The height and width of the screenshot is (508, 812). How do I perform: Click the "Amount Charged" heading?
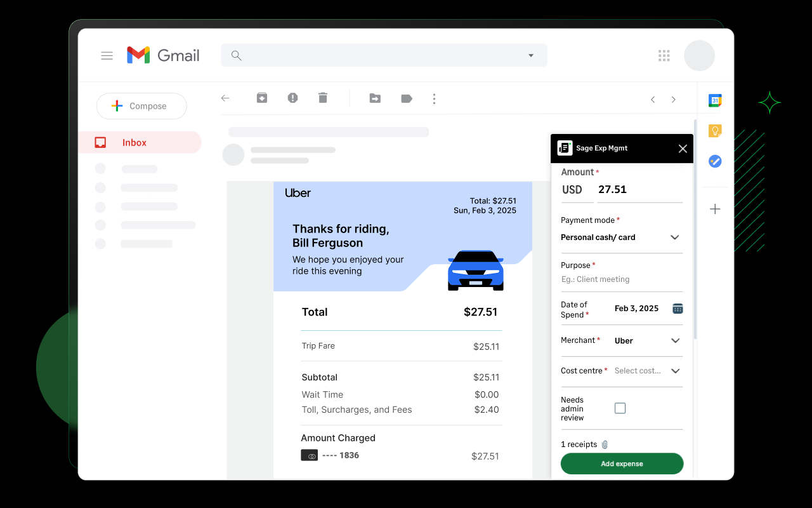[x=338, y=438]
